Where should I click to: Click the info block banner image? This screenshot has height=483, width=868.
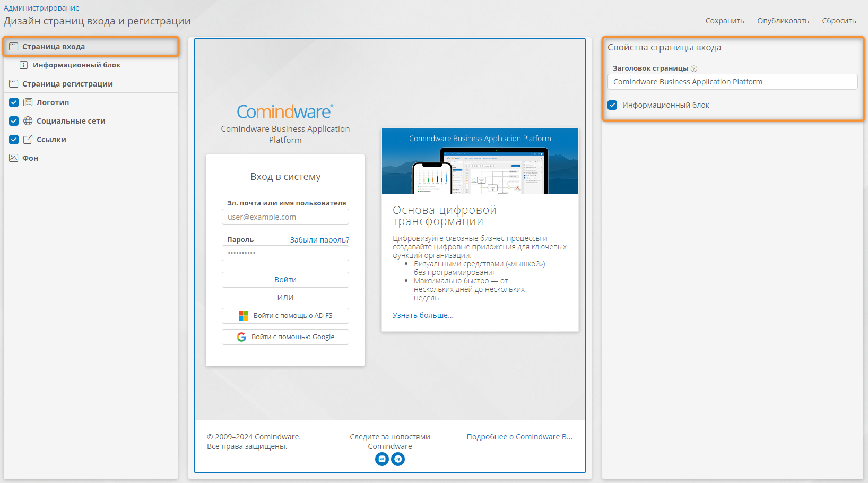coord(480,161)
